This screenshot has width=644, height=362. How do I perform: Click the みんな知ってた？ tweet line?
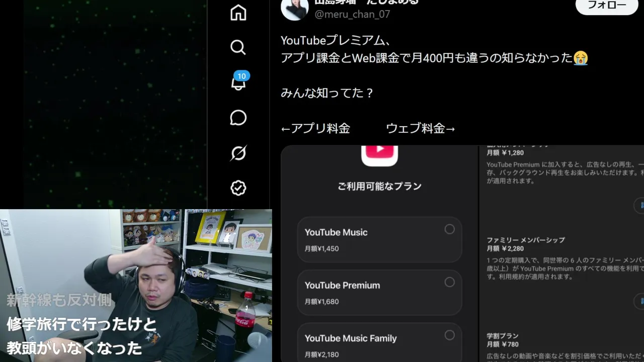click(328, 93)
